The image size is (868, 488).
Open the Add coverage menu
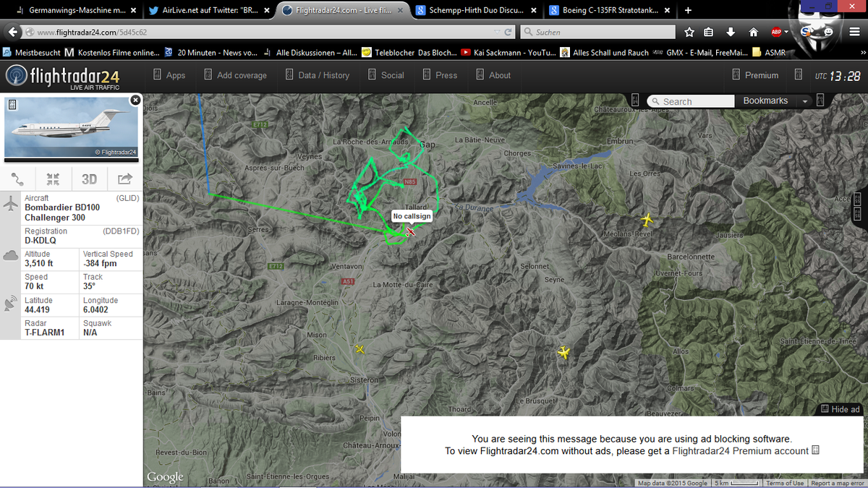pos(235,75)
